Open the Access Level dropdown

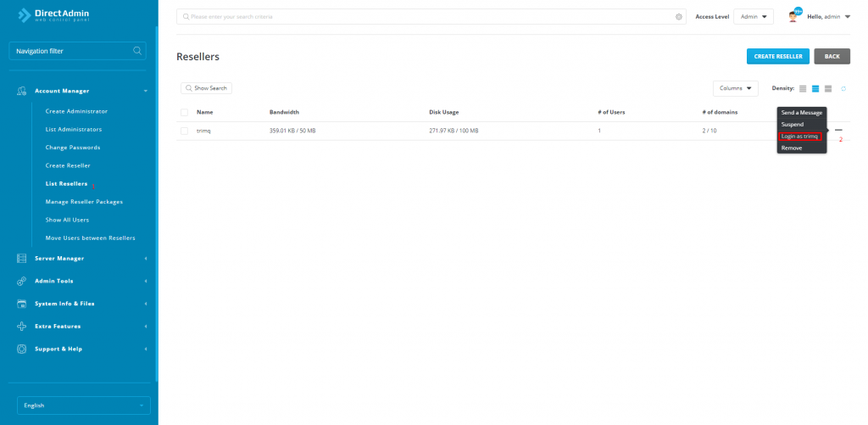(752, 16)
